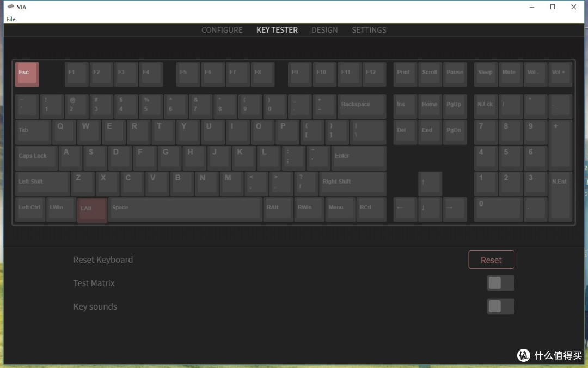Click the F5 key
The image size is (588, 368).
click(x=188, y=74)
